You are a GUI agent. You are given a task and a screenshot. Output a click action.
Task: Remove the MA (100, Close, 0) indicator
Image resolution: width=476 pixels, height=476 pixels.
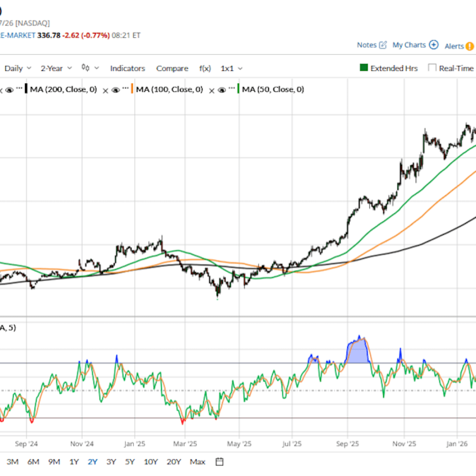click(x=106, y=89)
